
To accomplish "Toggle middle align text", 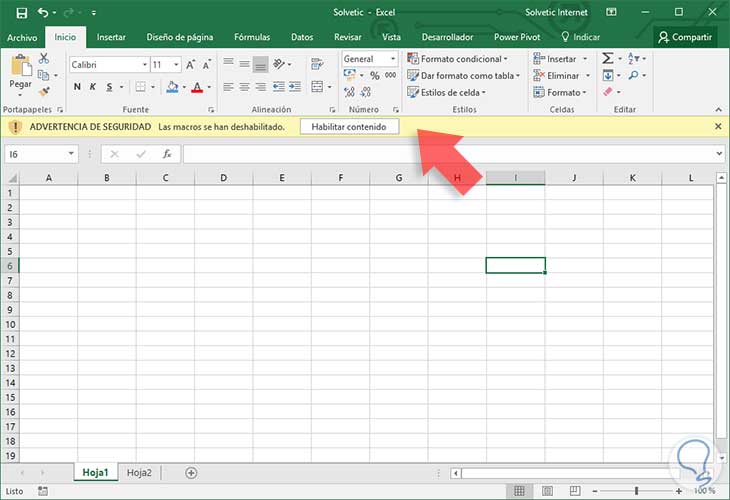I will pyautogui.click(x=244, y=64).
